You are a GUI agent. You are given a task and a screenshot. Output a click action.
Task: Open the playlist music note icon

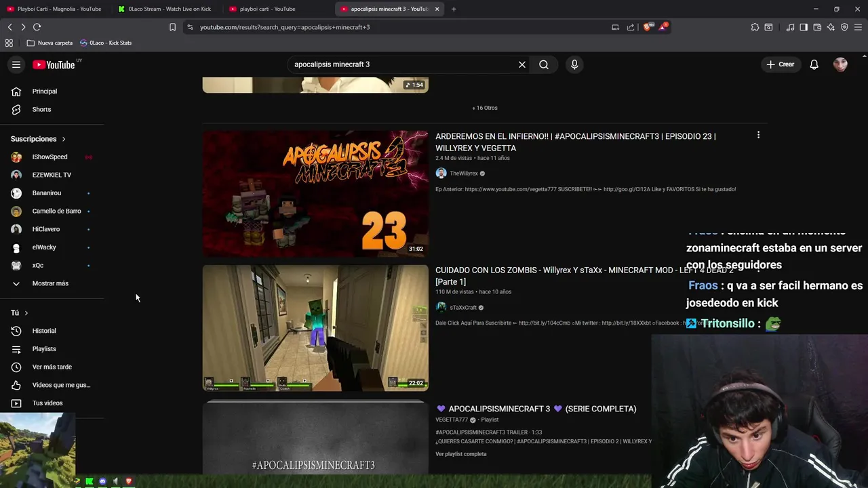[x=790, y=27]
